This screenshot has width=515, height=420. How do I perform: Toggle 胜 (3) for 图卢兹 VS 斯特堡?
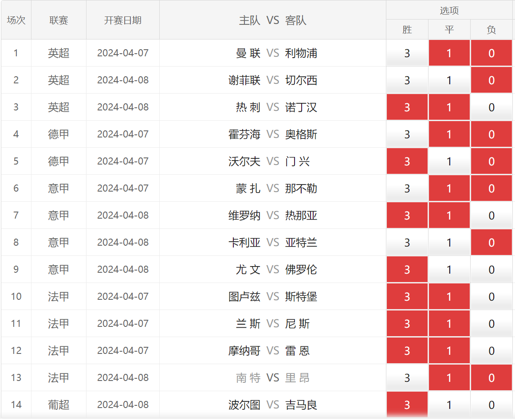click(407, 296)
